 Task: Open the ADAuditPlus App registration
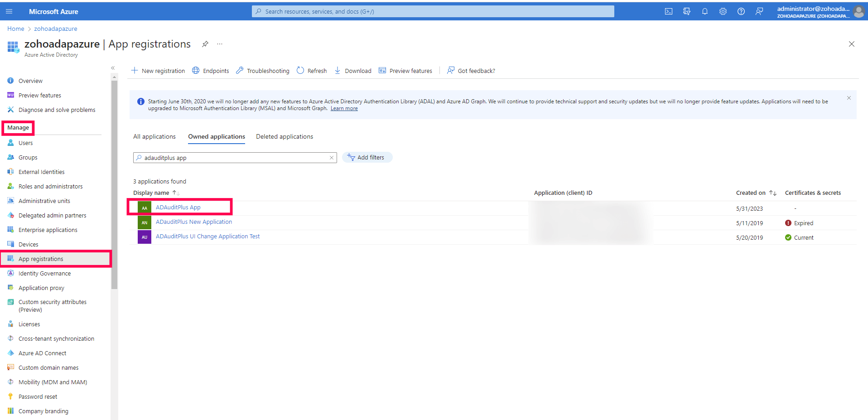pyautogui.click(x=178, y=207)
